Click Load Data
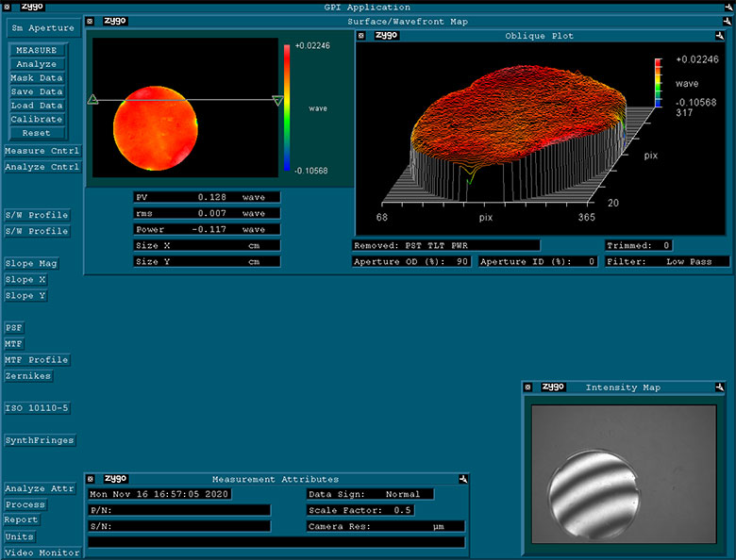 click(37, 105)
